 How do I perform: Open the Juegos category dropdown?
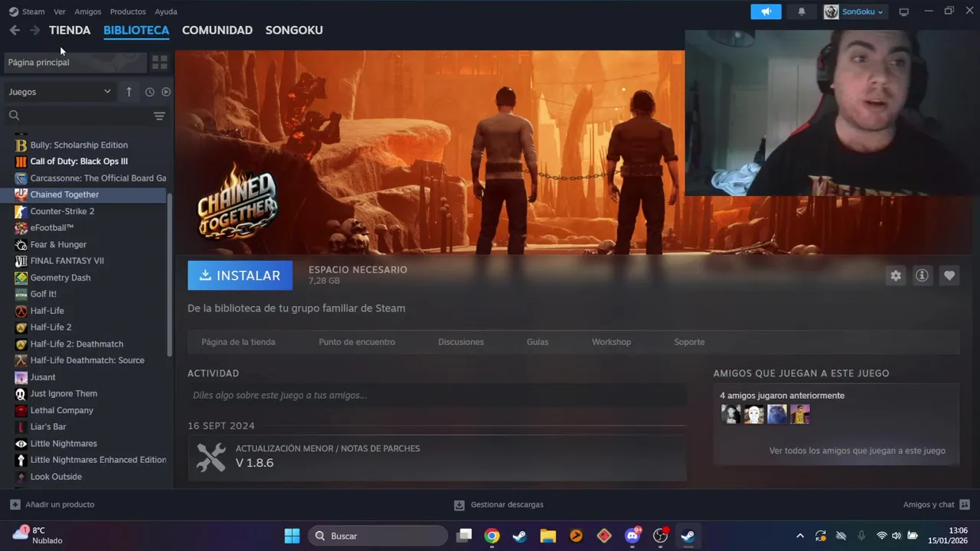[60, 92]
